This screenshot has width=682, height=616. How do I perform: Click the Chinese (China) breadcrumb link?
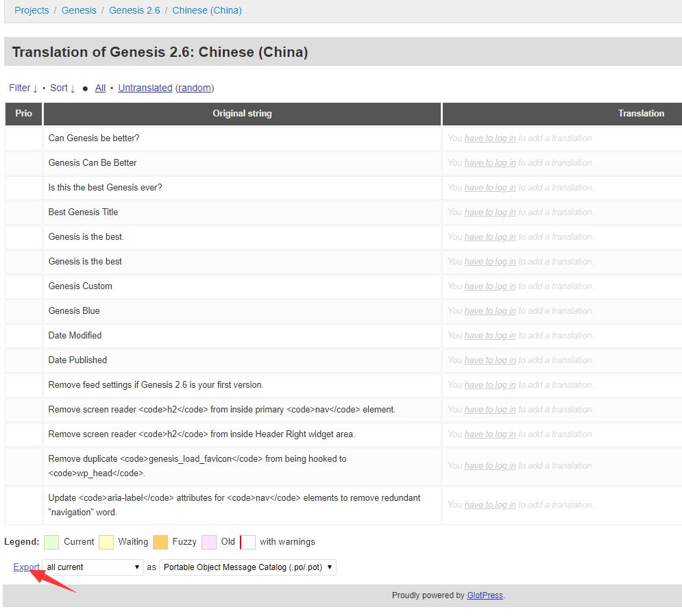pyautogui.click(x=207, y=10)
